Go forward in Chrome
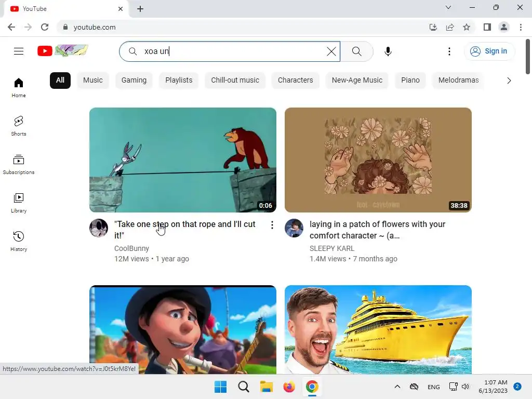Screen dimensions: 532x399 tap(28, 27)
